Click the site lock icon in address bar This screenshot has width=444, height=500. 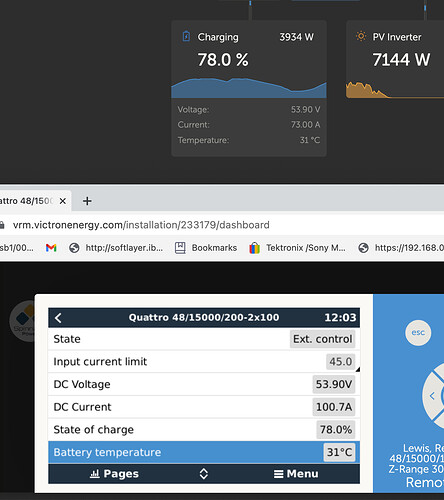[2, 225]
